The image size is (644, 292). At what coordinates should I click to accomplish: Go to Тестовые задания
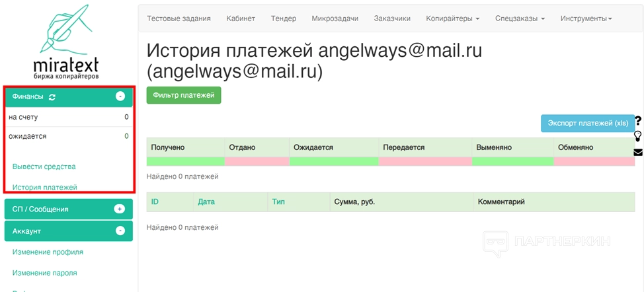179,18
